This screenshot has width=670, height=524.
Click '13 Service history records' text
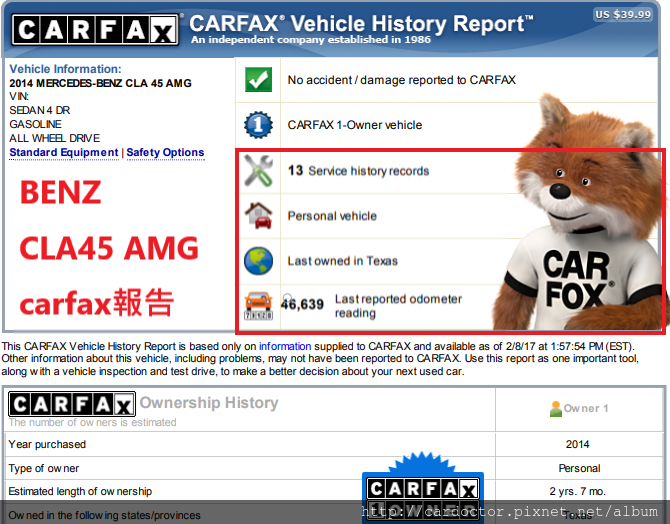358,171
